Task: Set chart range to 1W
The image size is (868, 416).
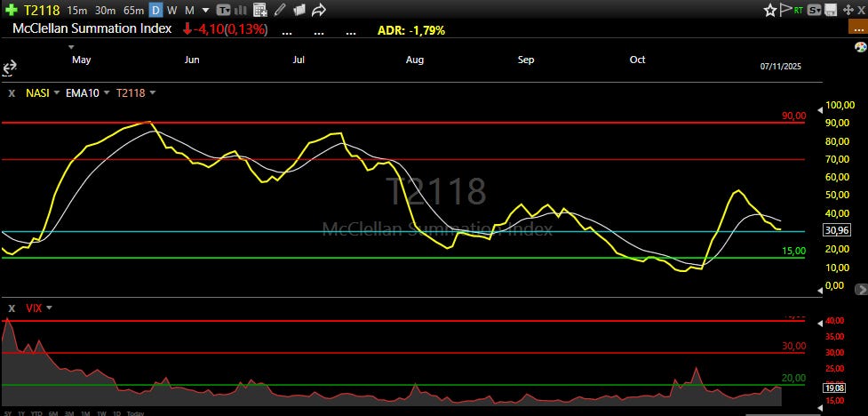Action: click(x=102, y=413)
